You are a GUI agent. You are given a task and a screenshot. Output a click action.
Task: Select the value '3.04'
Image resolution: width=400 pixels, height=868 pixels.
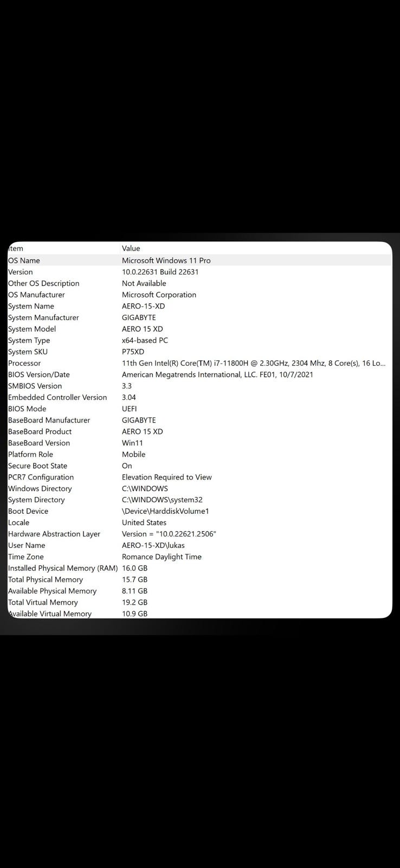coord(129,397)
